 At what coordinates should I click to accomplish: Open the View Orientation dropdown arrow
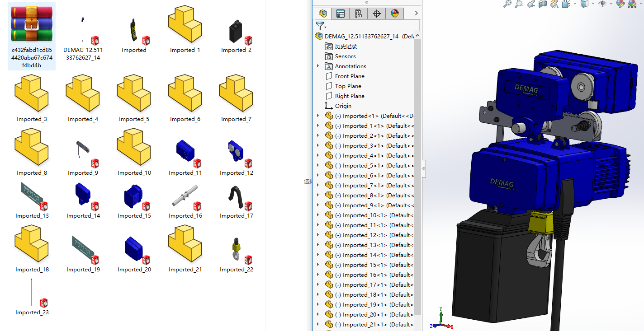point(574,4)
